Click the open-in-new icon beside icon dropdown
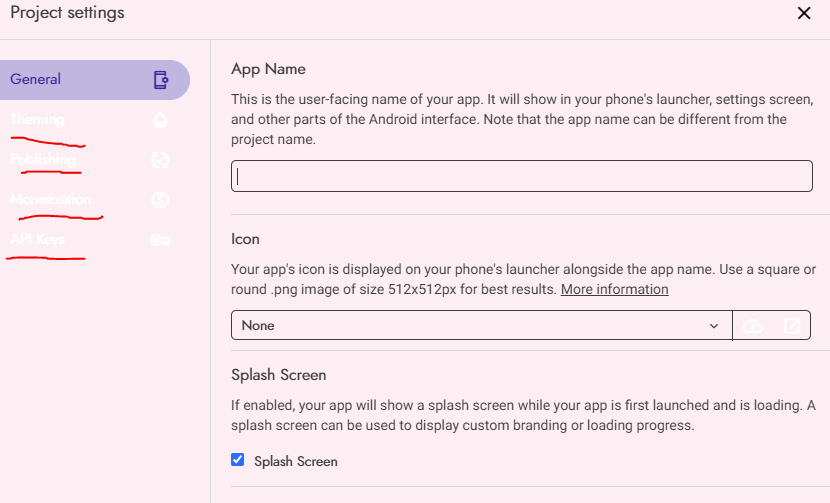Viewport: 830px width, 503px height. [x=791, y=326]
